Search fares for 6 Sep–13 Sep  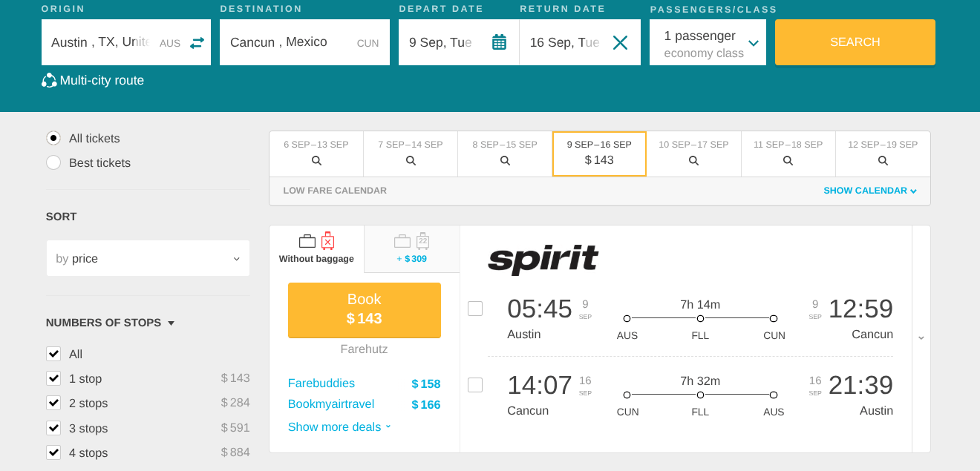click(316, 160)
